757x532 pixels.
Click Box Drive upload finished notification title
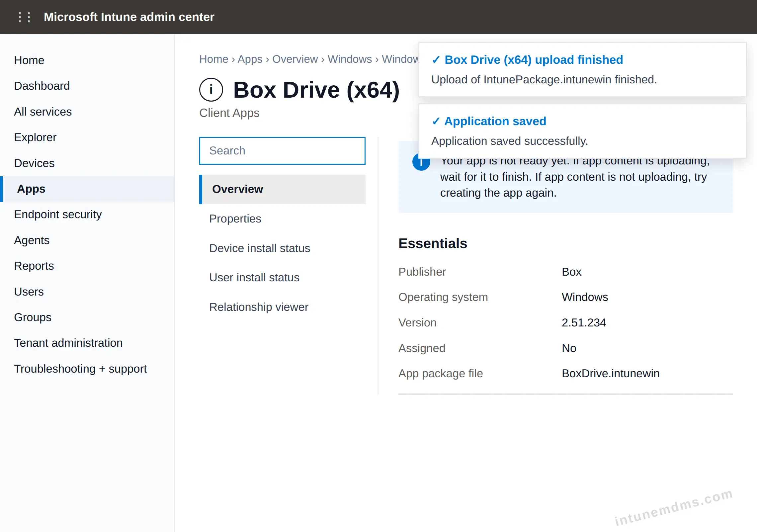coord(534,60)
